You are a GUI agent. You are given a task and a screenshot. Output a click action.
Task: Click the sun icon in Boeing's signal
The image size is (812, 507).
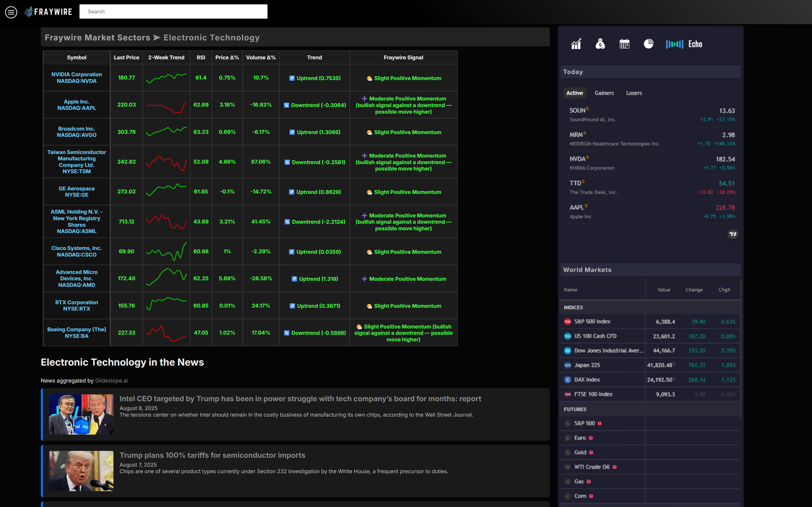tap(359, 327)
